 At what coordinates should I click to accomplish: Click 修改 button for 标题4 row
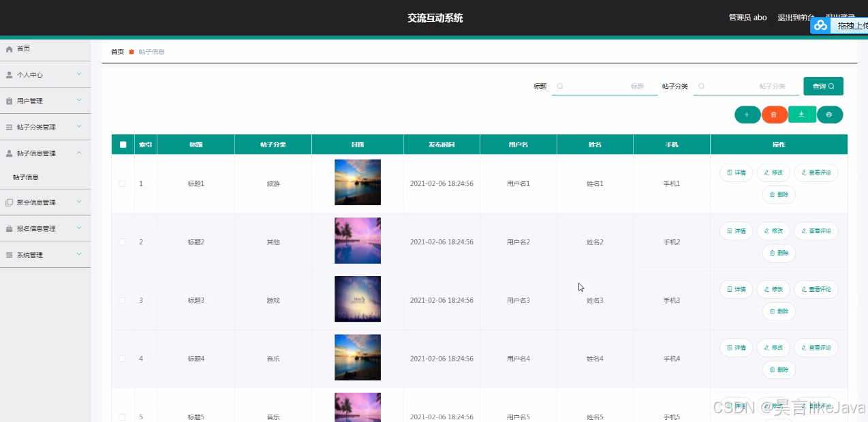pos(773,348)
